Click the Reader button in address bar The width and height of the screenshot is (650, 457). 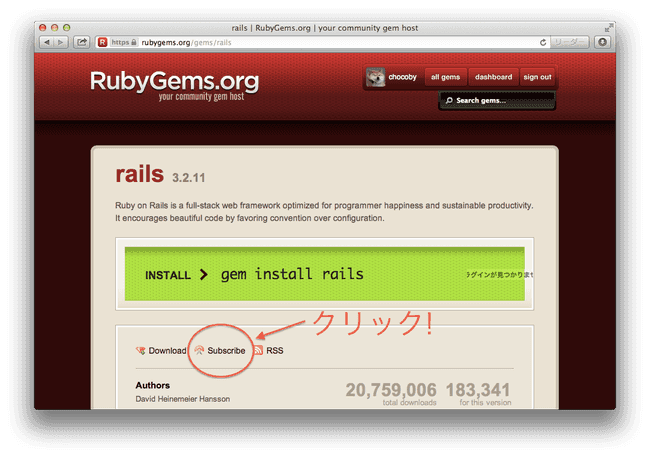click(x=570, y=43)
